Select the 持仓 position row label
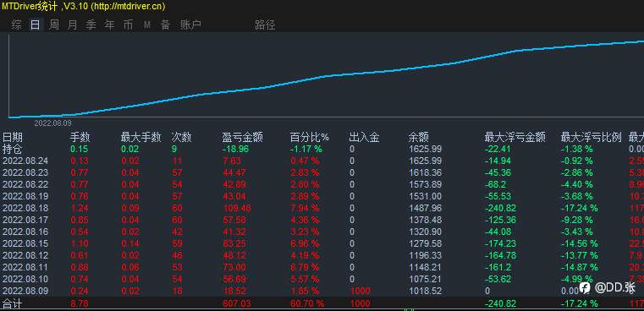Viewport: 644px width, 311px height. [x=13, y=149]
